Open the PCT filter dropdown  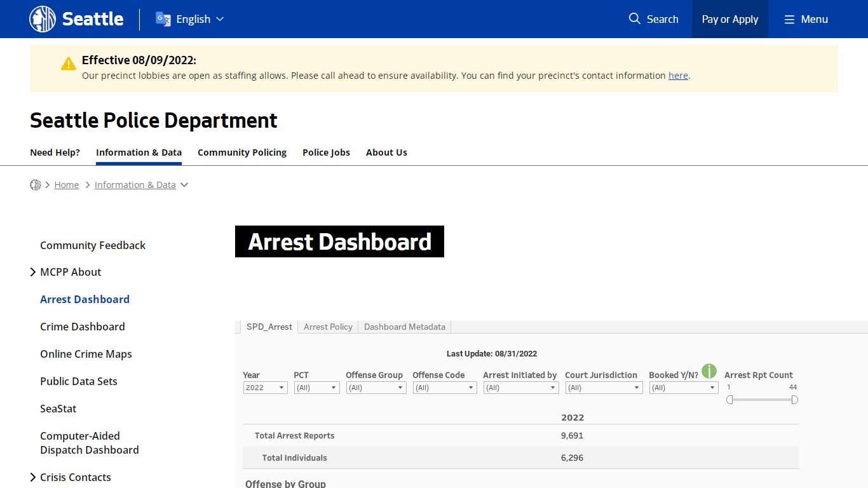[317, 388]
